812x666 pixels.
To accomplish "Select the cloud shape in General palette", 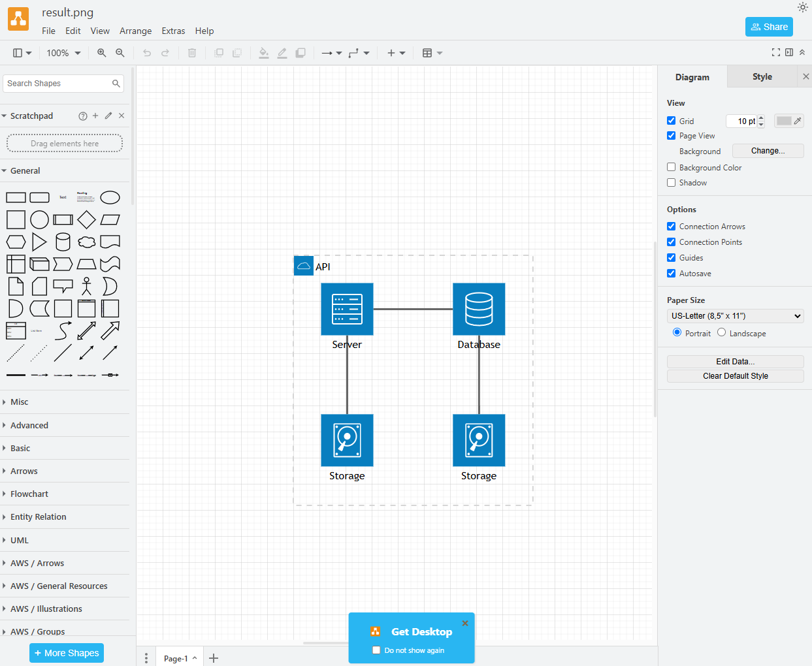I will (86, 242).
